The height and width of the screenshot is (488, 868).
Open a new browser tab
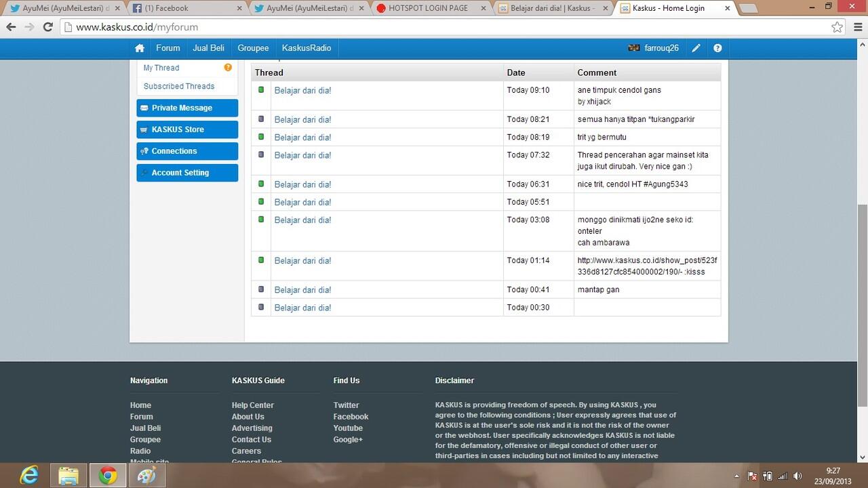coord(748,8)
